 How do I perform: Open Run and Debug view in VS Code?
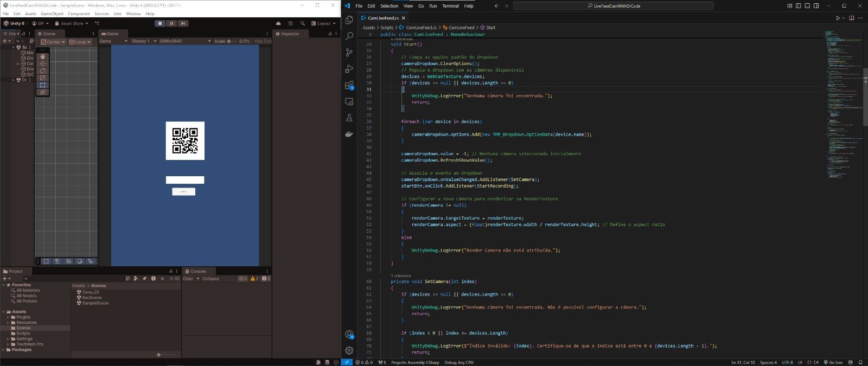click(x=349, y=69)
